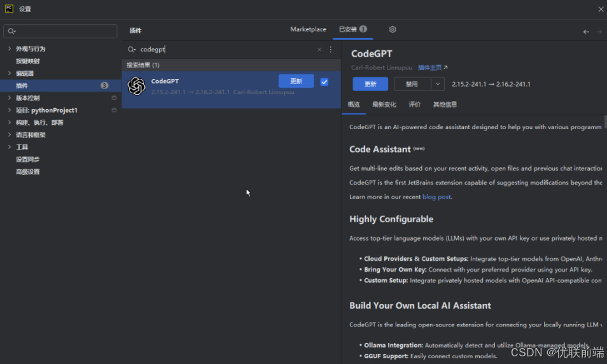
Task: Click the CodeGPT plugin logo
Action: coord(137,86)
